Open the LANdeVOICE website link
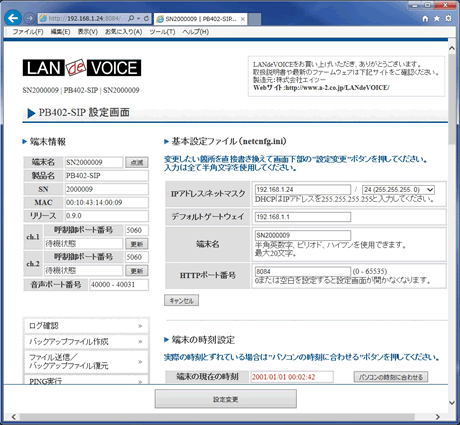Screen dimensions: 460x425 pyautogui.click(x=337, y=88)
